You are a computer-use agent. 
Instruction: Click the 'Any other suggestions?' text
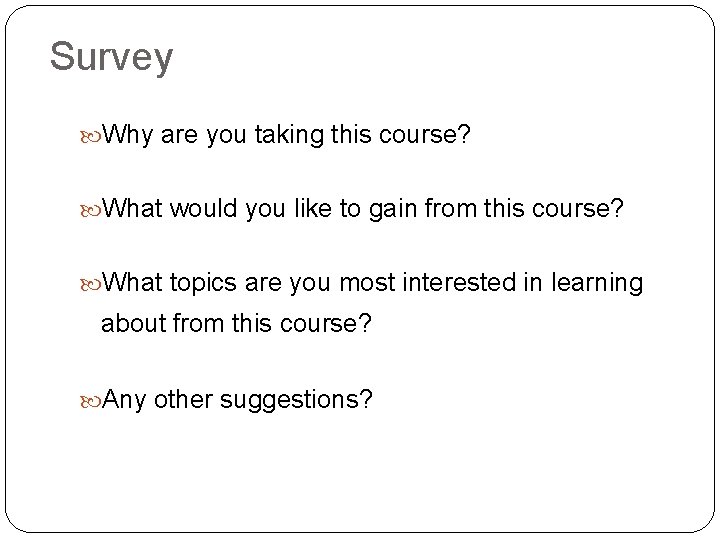(238, 401)
